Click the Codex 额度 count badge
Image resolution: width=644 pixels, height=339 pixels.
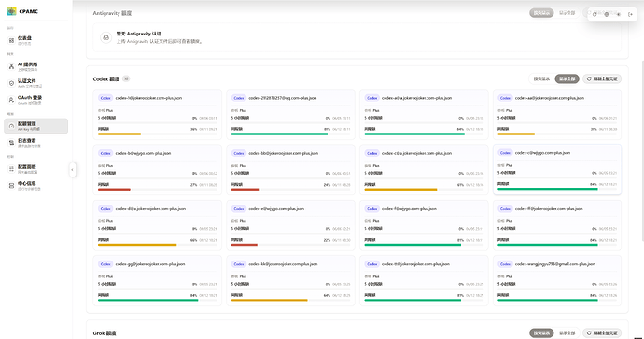click(126, 78)
